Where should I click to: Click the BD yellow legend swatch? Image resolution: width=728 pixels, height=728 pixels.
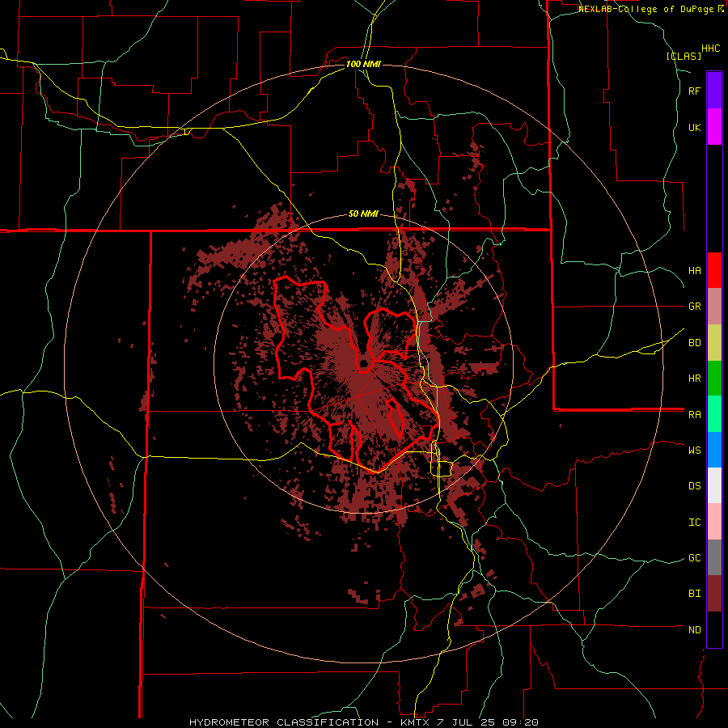click(714, 343)
